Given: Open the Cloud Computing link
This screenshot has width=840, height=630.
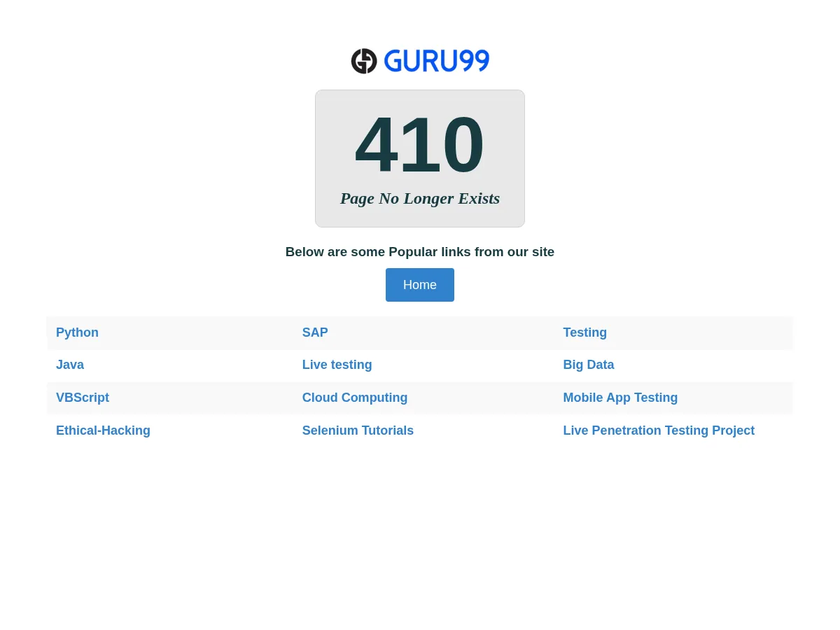Looking at the screenshot, I should click(354, 398).
